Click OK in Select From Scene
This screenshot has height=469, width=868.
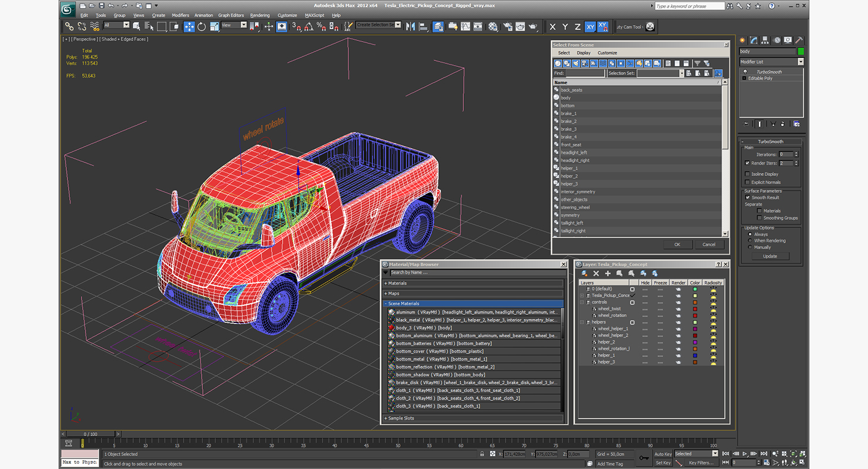pos(677,244)
